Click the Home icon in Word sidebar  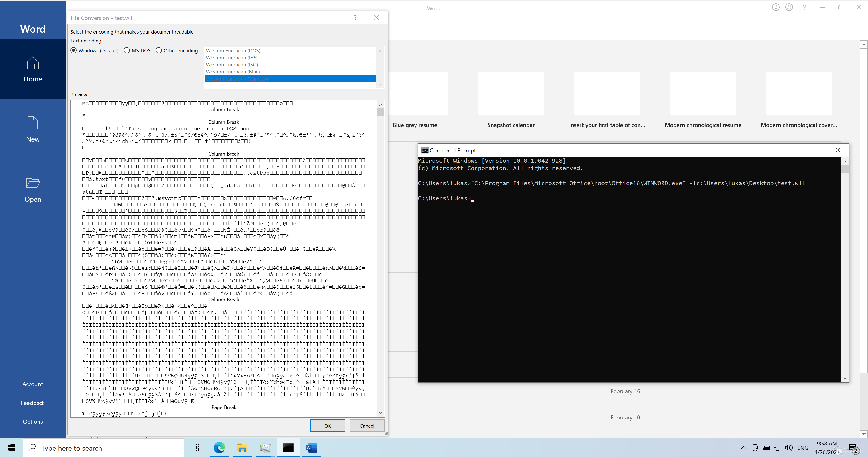(33, 63)
